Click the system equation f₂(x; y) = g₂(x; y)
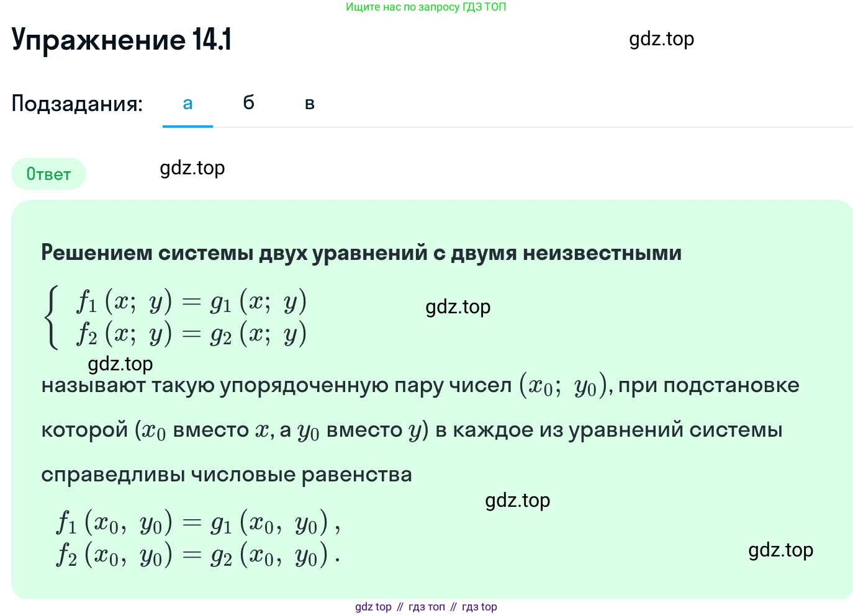This screenshot has width=853, height=616. coord(192,334)
